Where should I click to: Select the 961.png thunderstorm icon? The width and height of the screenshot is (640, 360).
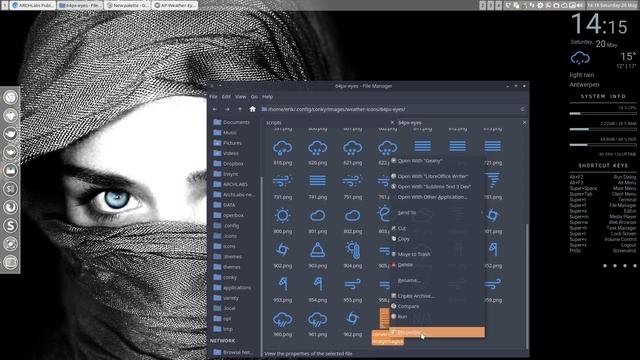point(318,320)
